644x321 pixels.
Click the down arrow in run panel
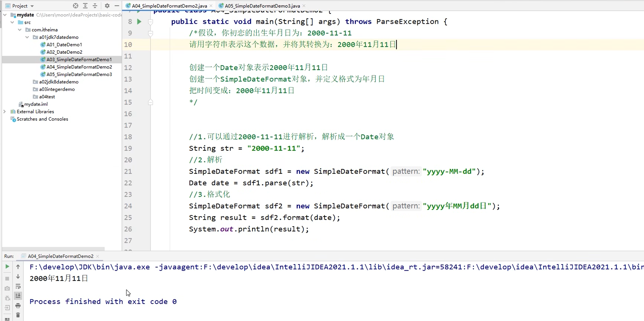tap(18, 277)
